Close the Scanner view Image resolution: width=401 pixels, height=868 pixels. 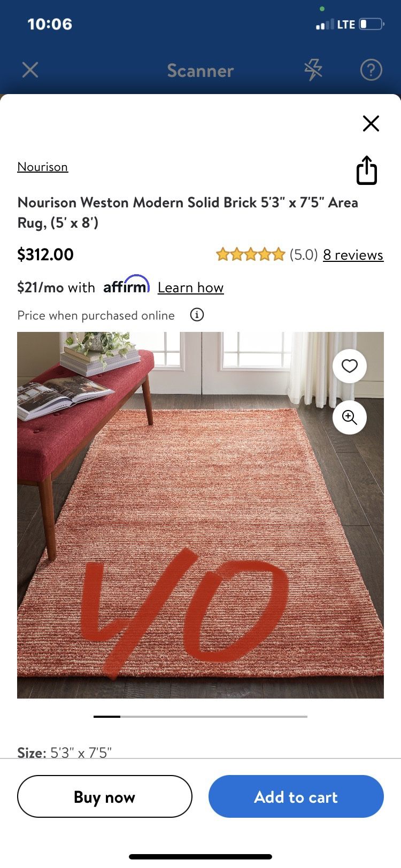30,70
